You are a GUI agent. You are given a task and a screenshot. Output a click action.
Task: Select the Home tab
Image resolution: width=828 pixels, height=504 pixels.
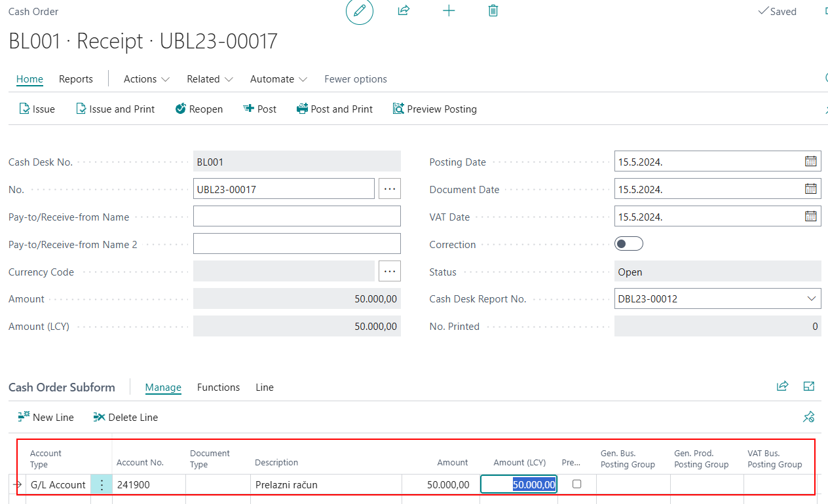(29, 79)
